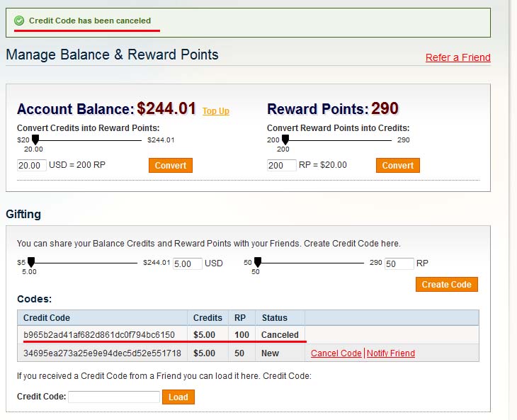Screen dimensions: 517x420
Task: Focus the Credit Code text field
Action: tap(114, 397)
